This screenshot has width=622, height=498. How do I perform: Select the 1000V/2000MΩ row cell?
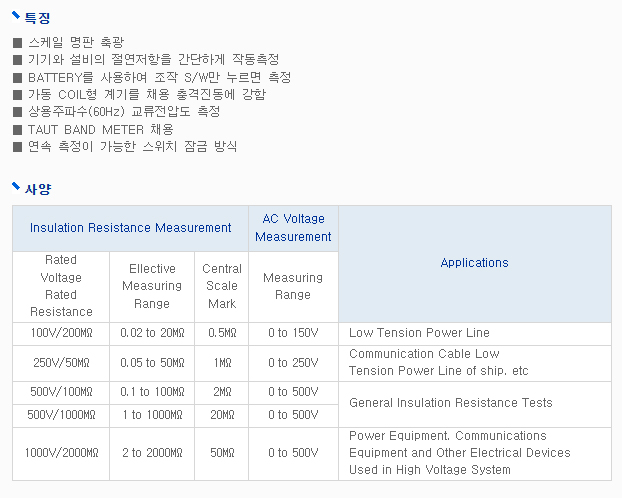pyautogui.click(x=61, y=454)
